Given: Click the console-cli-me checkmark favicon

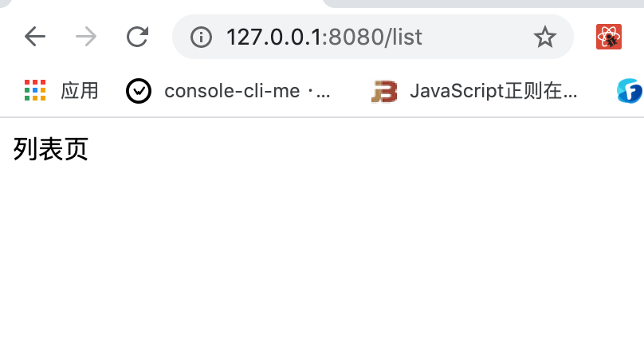Looking at the screenshot, I should (139, 91).
